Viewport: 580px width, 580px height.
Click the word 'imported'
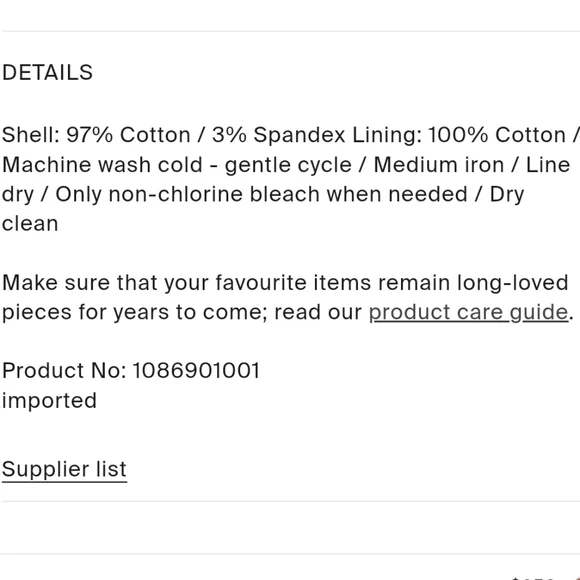(49, 401)
